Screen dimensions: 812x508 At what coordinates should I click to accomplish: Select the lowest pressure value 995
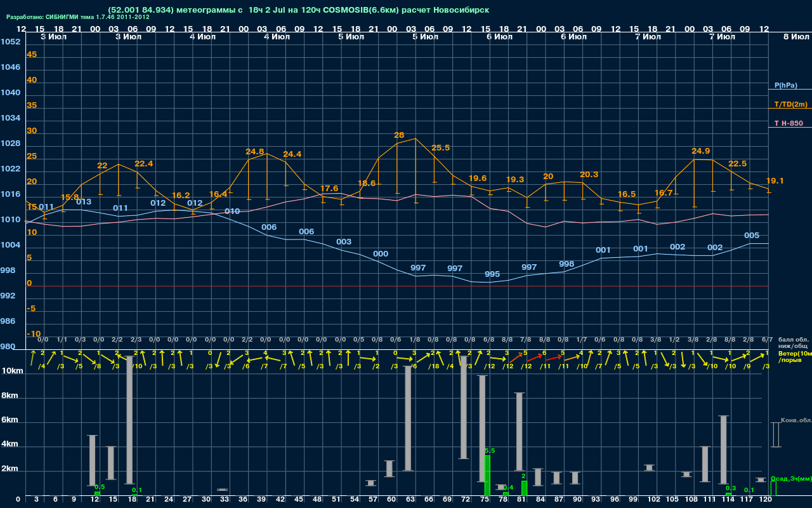coord(492,274)
